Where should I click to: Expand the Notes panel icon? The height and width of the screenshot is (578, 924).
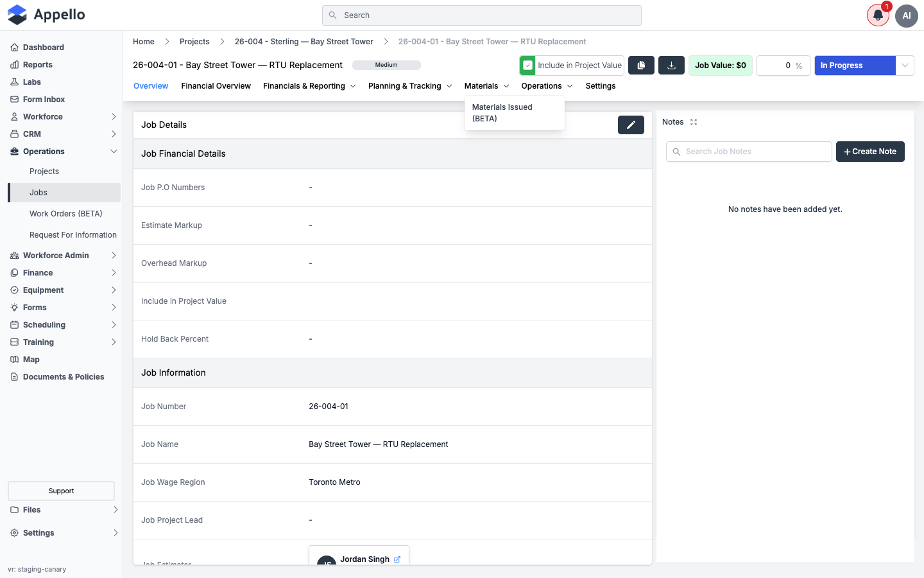(x=694, y=122)
